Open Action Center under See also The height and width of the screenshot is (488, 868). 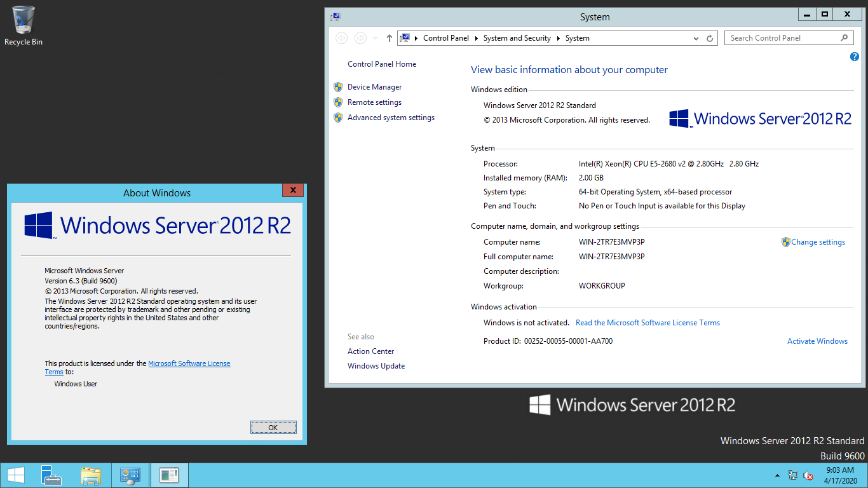pyautogui.click(x=371, y=351)
